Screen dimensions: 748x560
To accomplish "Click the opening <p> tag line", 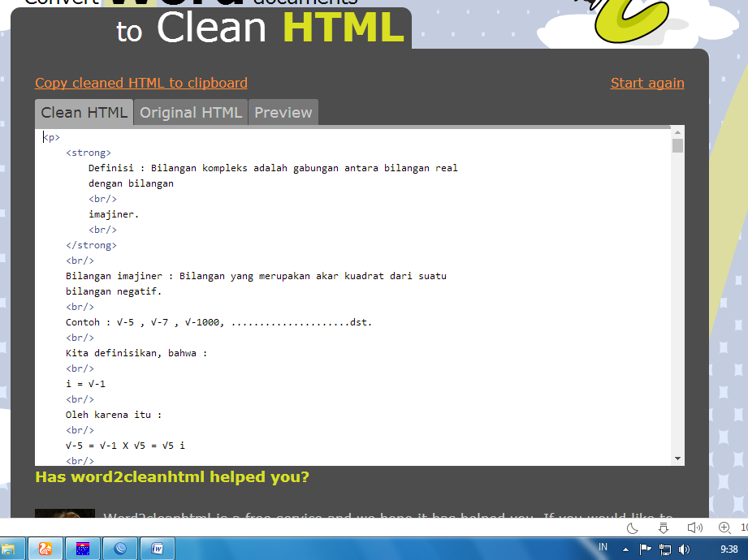I will [51, 137].
